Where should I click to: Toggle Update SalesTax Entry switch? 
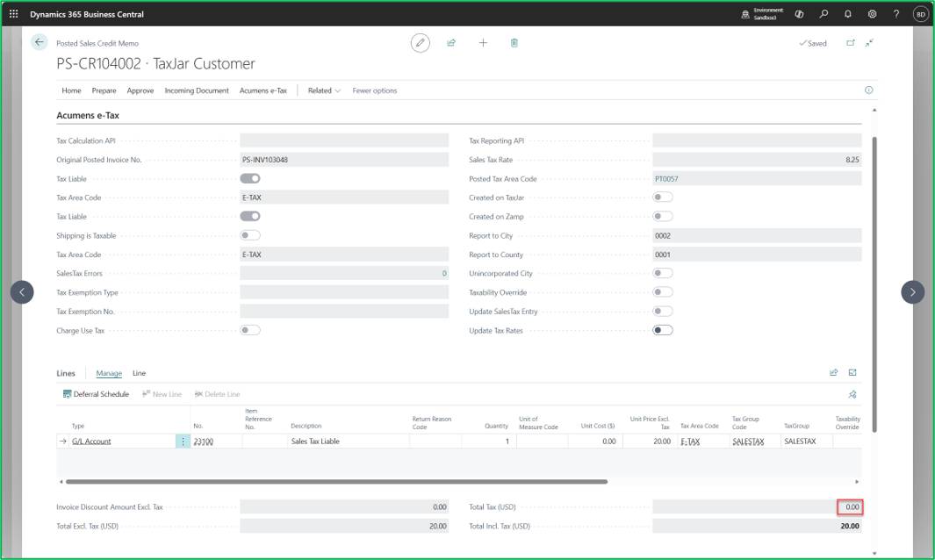point(663,311)
